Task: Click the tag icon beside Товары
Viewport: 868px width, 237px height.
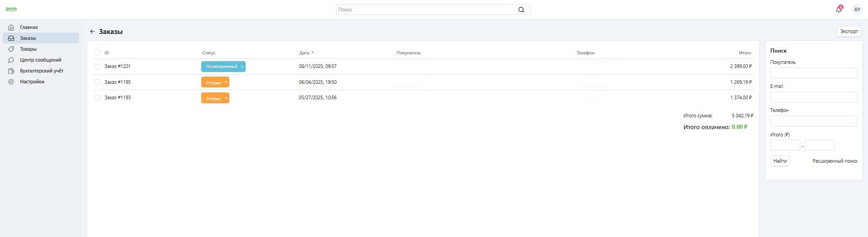Action: coord(11,49)
